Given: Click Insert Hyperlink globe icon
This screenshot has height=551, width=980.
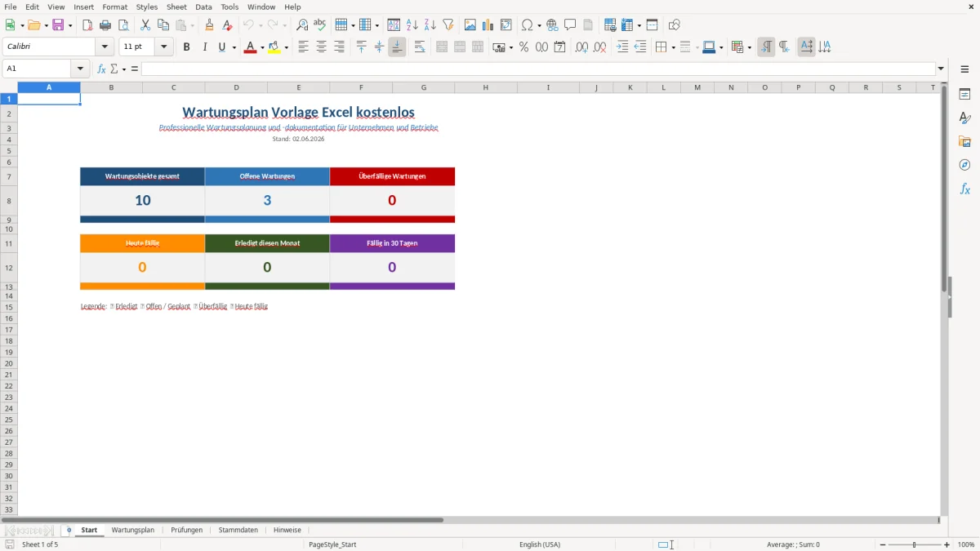Looking at the screenshot, I should tap(552, 25).
